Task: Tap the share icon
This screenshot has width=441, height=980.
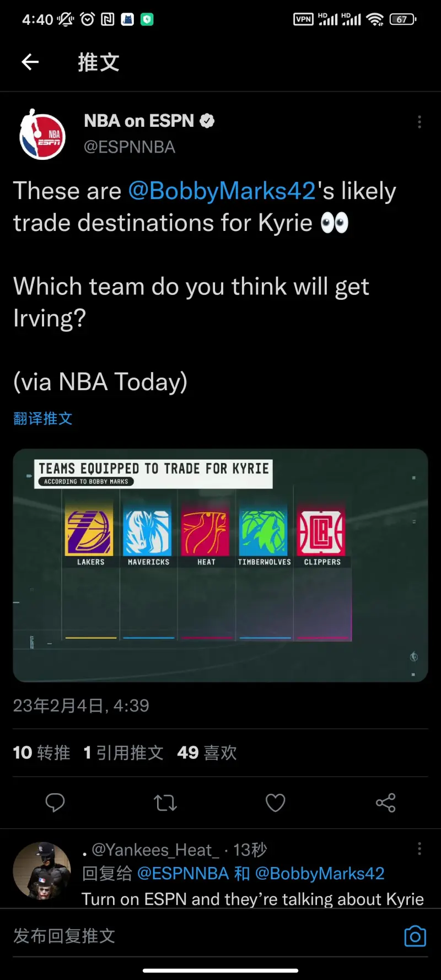Action: coord(386,803)
